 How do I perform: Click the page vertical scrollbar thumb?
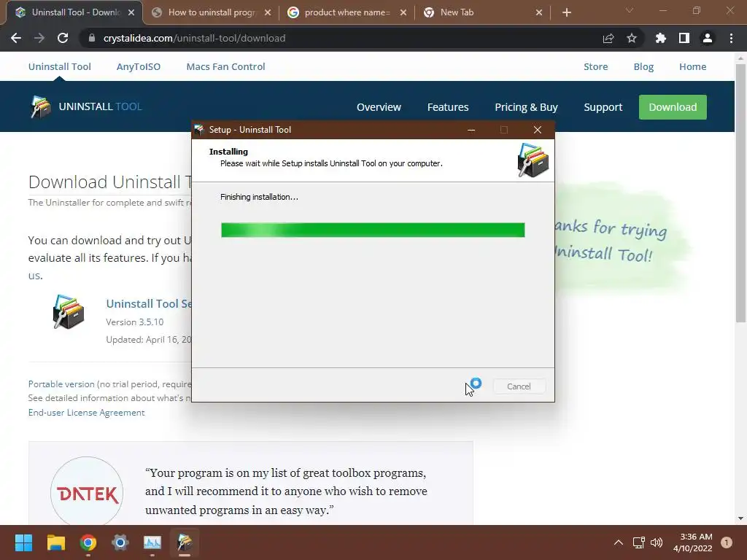(740, 192)
